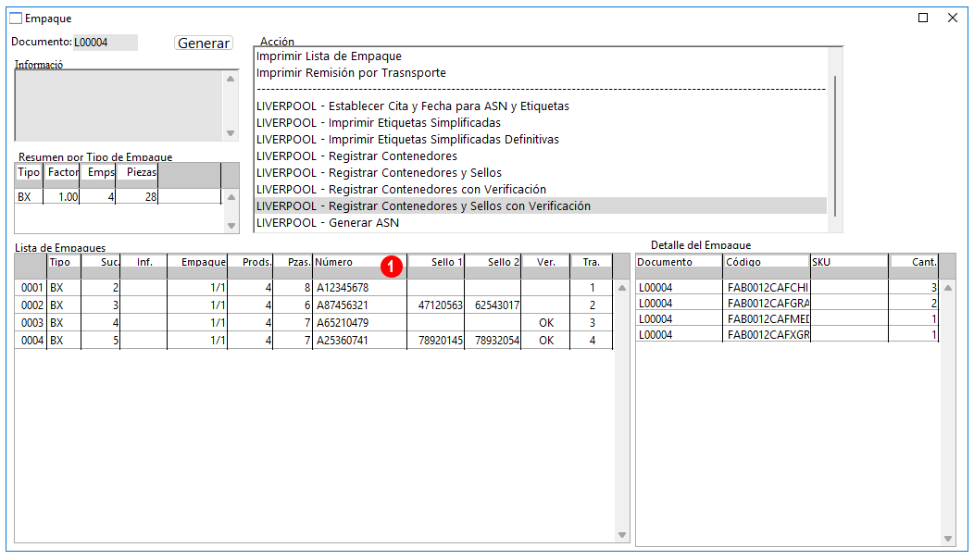Select packing row 0001
Screen dimensions: 974x560
pyautogui.click(x=314, y=288)
